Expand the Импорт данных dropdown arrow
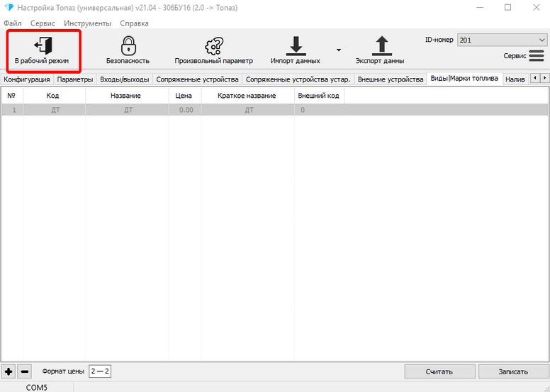The image size is (550, 392). point(339,50)
